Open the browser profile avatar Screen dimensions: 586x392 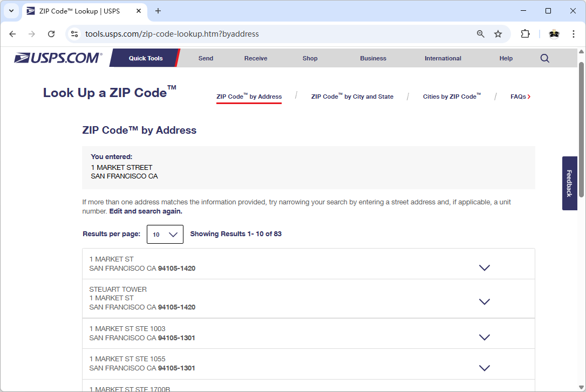tap(554, 34)
